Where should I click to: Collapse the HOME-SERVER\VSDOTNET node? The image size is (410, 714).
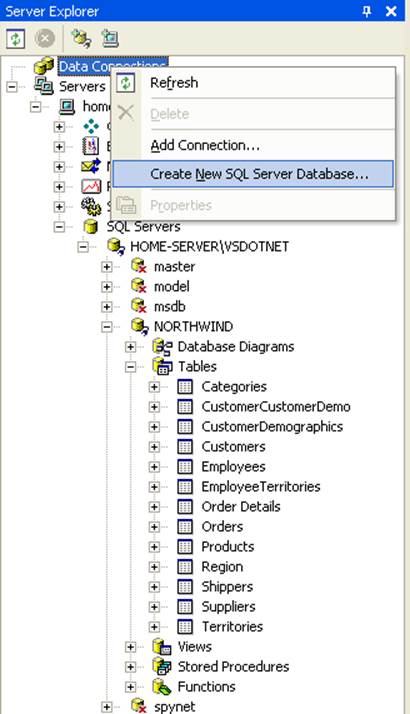coord(83,246)
